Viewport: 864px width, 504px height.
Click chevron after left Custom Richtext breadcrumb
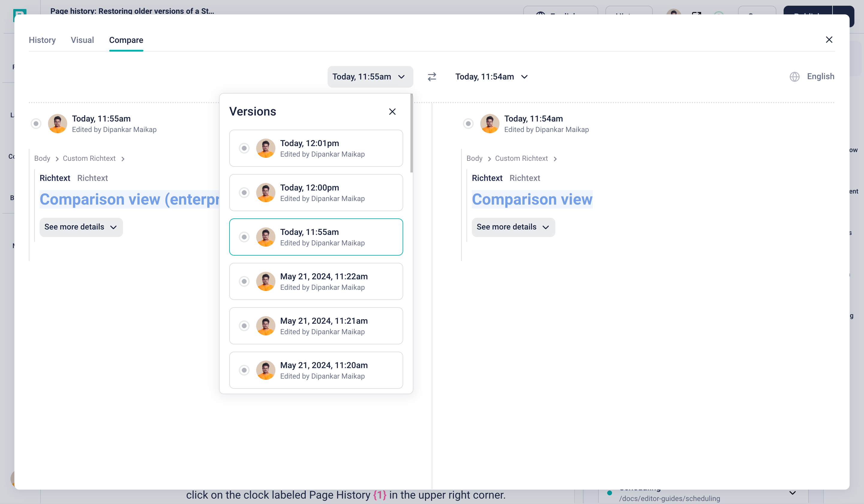coord(123,159)
